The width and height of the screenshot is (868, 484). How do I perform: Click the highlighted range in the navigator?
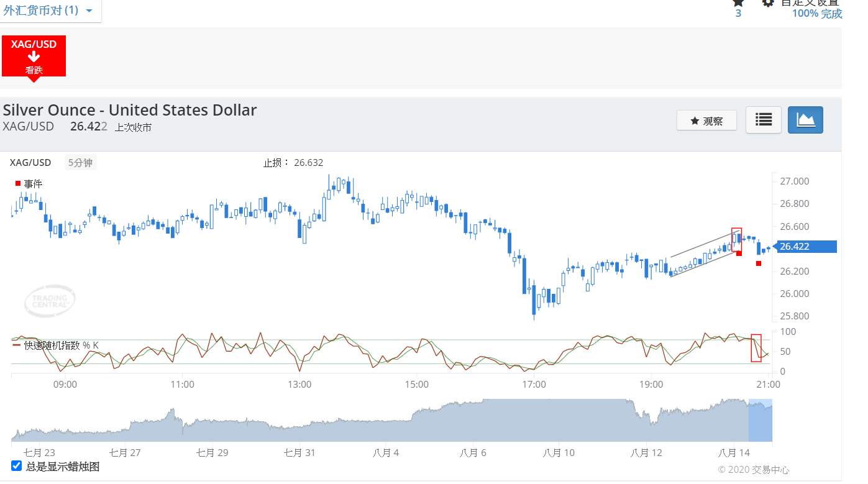click(x=760, y=421)
